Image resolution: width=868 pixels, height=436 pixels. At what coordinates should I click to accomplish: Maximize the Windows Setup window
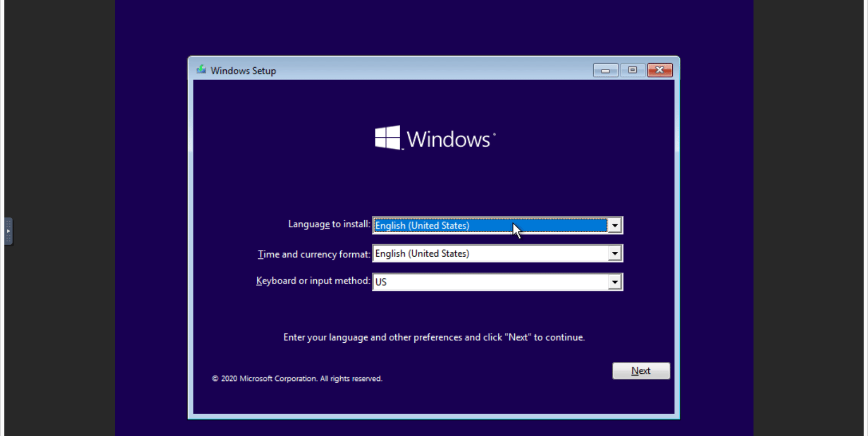click(632, 70)
